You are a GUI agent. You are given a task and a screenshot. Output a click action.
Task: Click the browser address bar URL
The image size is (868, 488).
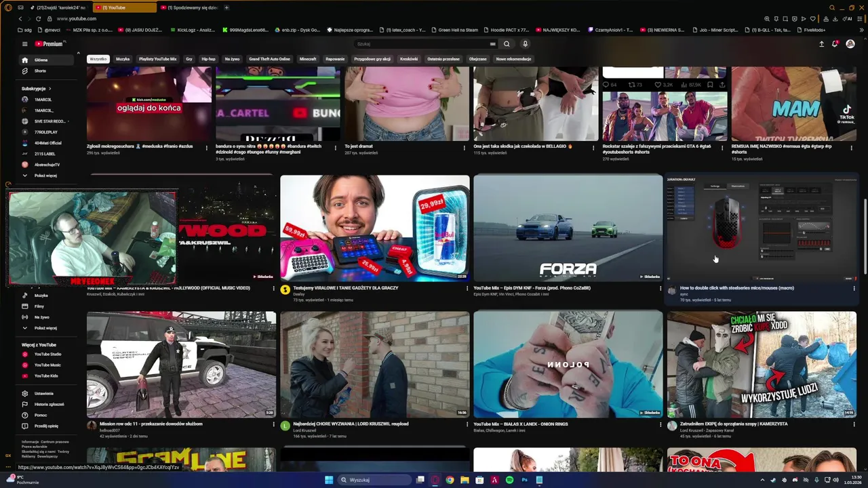click(77, 18)
